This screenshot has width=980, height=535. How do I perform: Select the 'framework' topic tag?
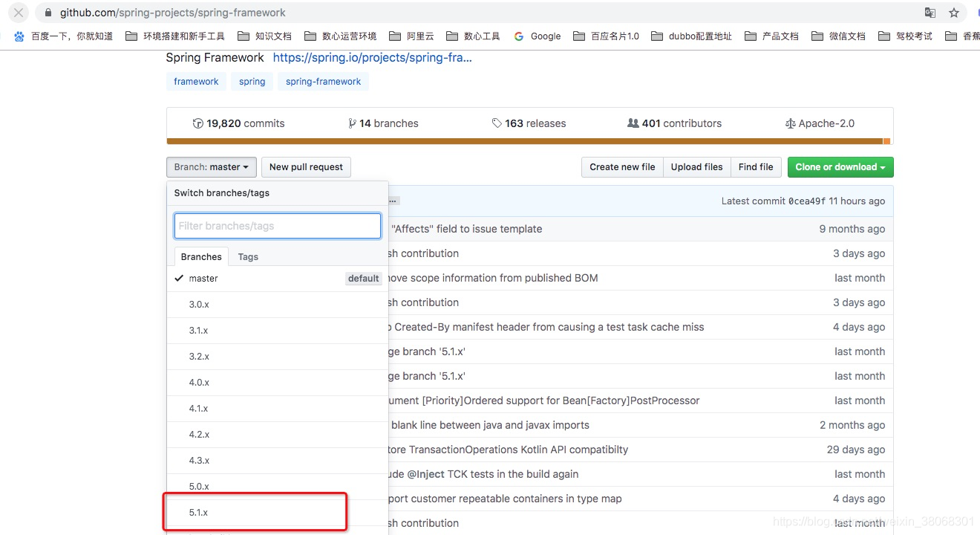(196, 82)
